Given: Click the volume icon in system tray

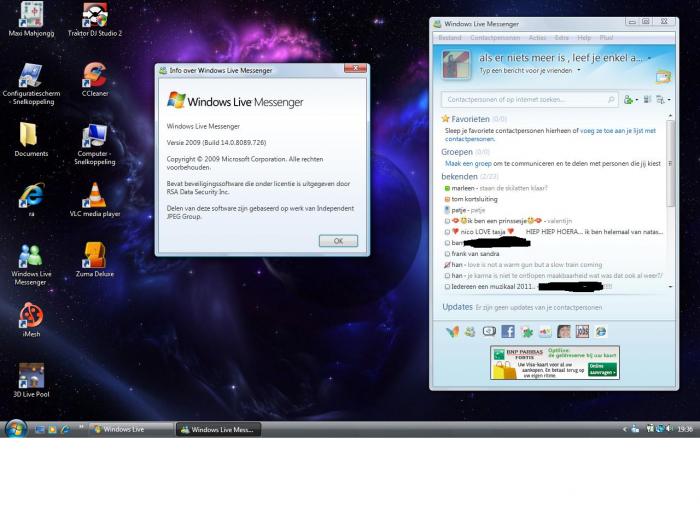Looking at the screenshot, I should pos(669,429).
